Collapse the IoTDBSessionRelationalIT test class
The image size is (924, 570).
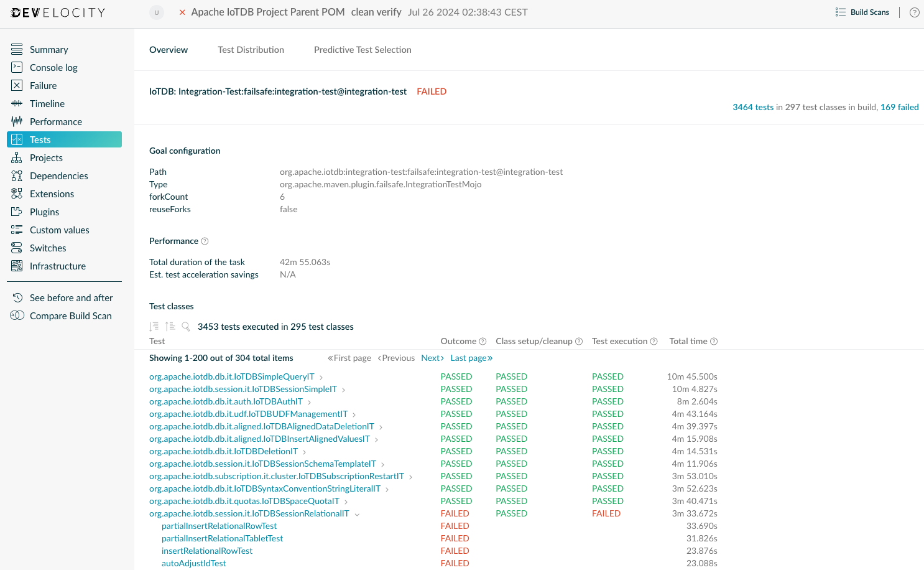[357, 514]
